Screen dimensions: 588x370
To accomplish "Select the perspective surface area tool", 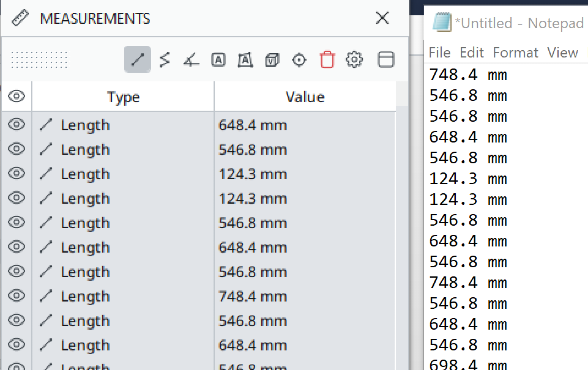I will click(245, 60).
